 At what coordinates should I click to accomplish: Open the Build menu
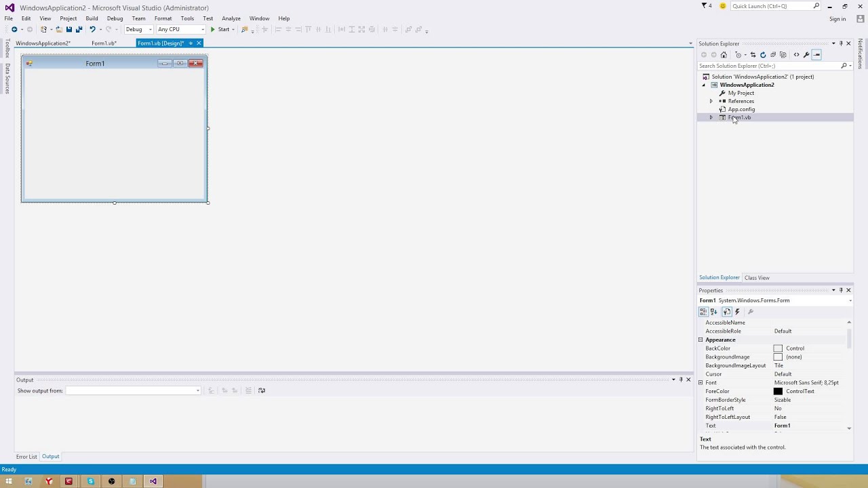92,18
